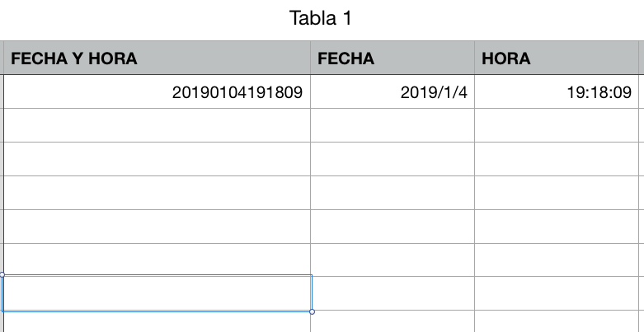Select FECHA cell directly above selected row

coord(392,260)
